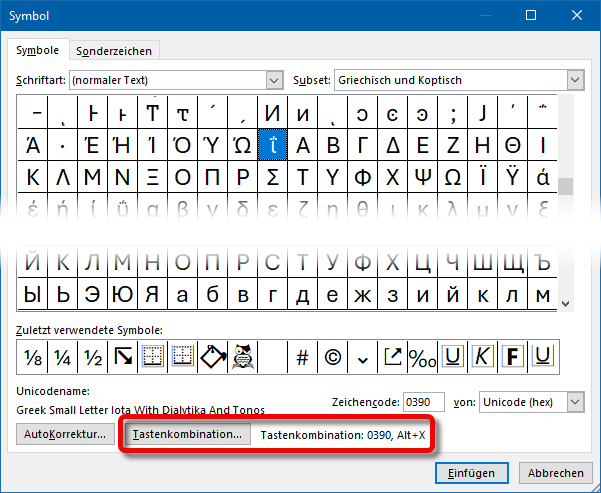Select the italic K recent symbol

pyautogui.click(x=482, y=357)
